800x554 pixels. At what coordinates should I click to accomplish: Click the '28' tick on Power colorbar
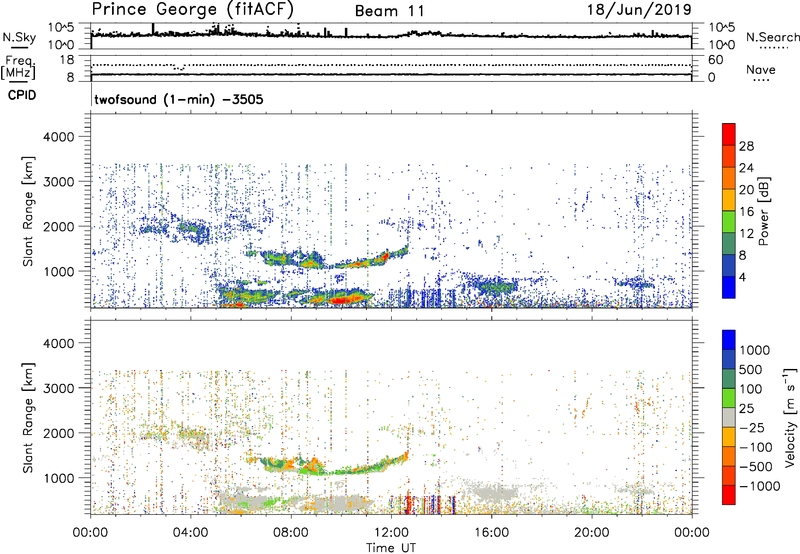(x=746, y=146)
